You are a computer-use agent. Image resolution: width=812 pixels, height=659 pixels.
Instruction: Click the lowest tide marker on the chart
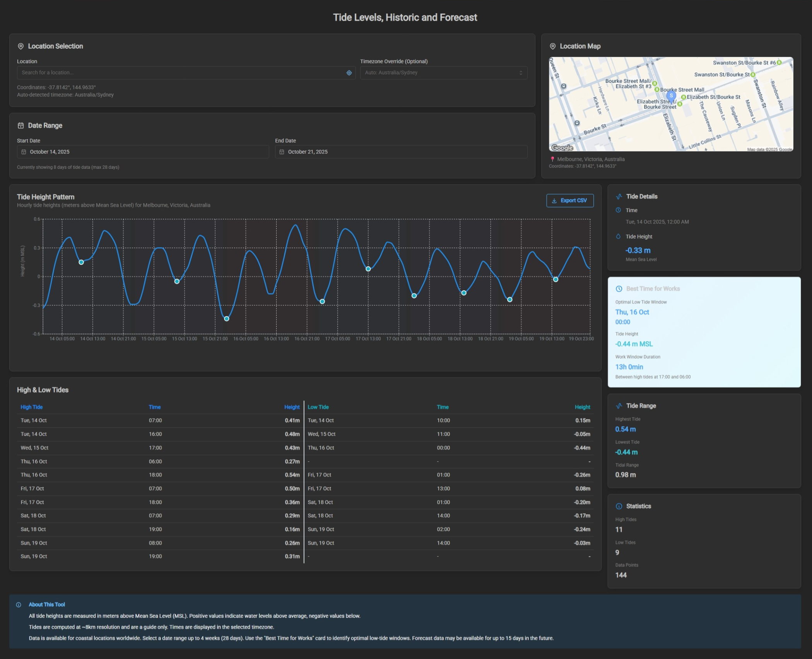point(227,318)
